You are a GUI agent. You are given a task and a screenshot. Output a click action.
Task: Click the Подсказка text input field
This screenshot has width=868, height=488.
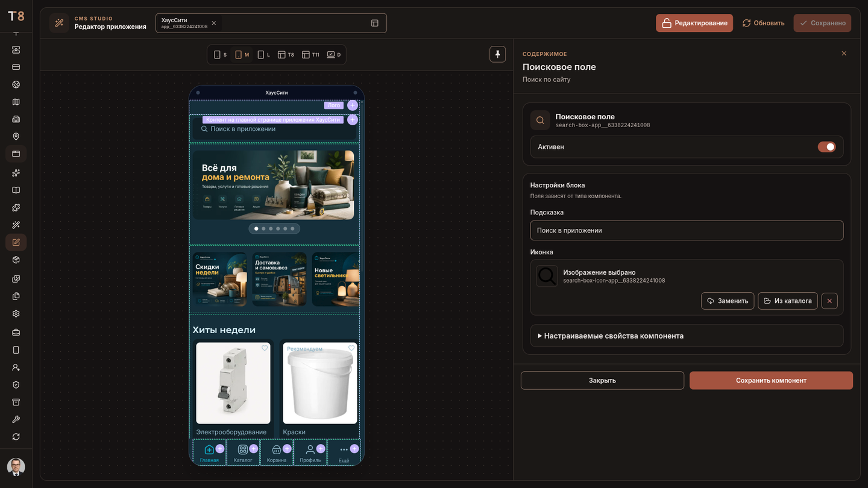(x=687, y=230)
